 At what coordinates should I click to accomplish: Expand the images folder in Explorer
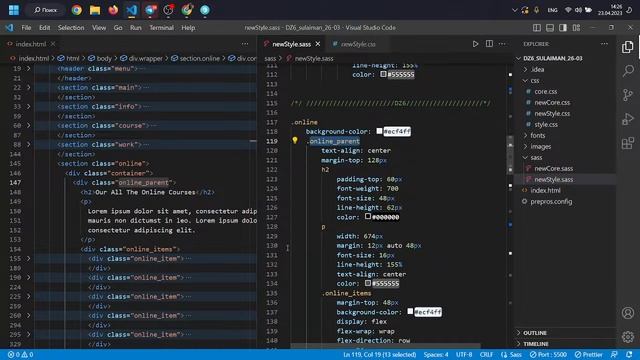[540, 147]
